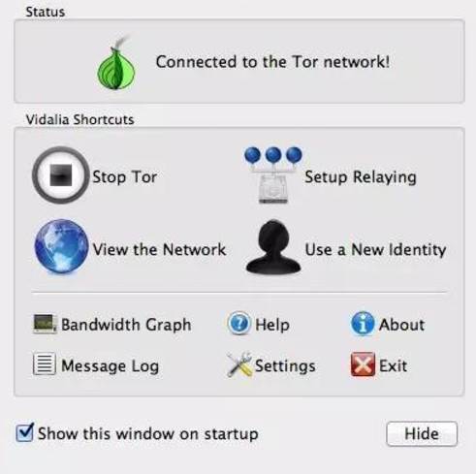The width and height of the screenshot is (476, 474).
Task: Open the Bandwidth Graph monitor icon
Action: [x=45, y=324]
